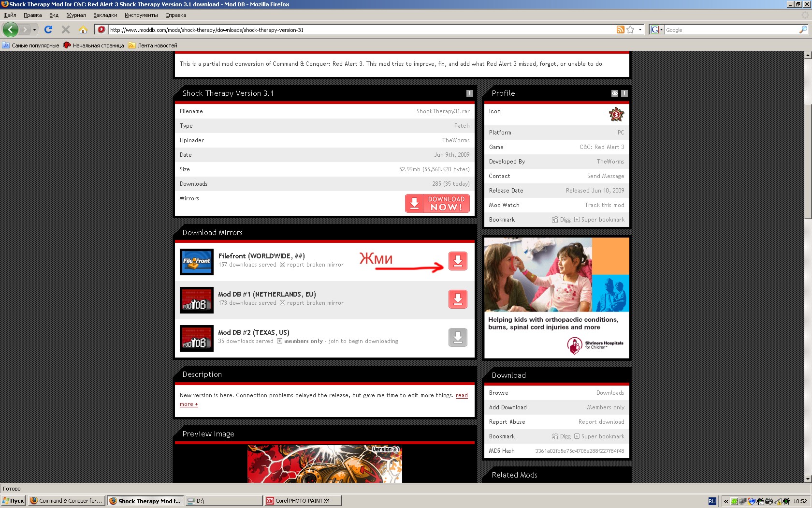Screen dimensions: 812x508
Task: Expand members only under Mod DB #2 mirror
Action: coord(300,341)
